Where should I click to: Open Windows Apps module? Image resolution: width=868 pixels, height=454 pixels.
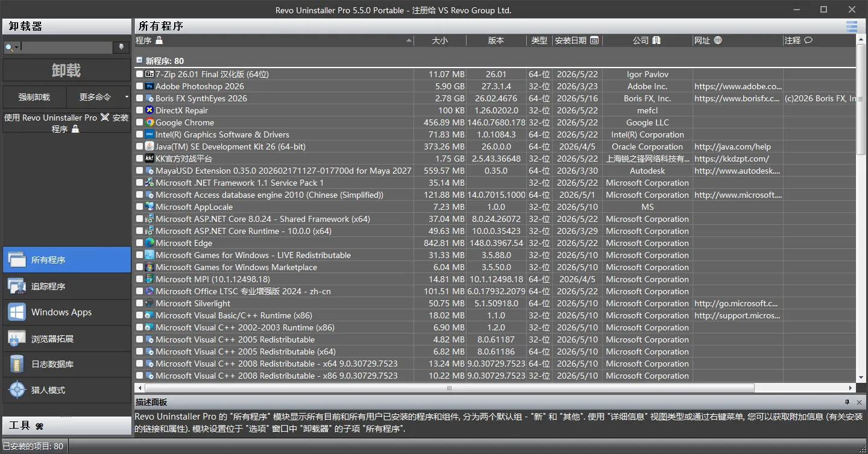66,312
